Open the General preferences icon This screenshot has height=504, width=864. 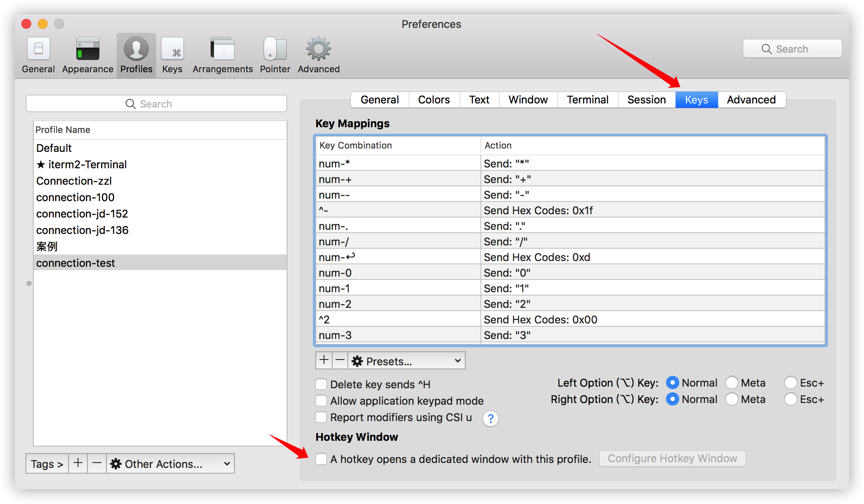coord(38,49)
